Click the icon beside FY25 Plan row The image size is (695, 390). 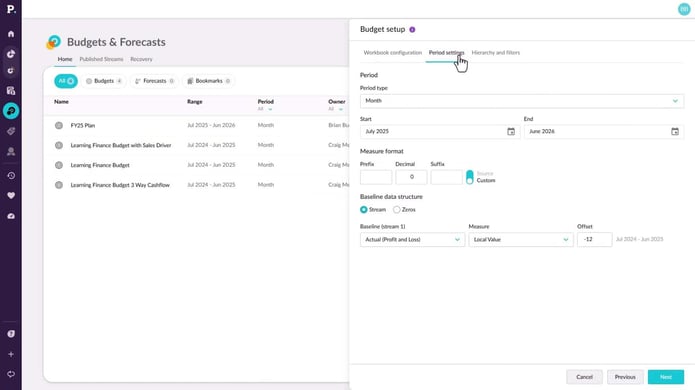tap(59, 125)
